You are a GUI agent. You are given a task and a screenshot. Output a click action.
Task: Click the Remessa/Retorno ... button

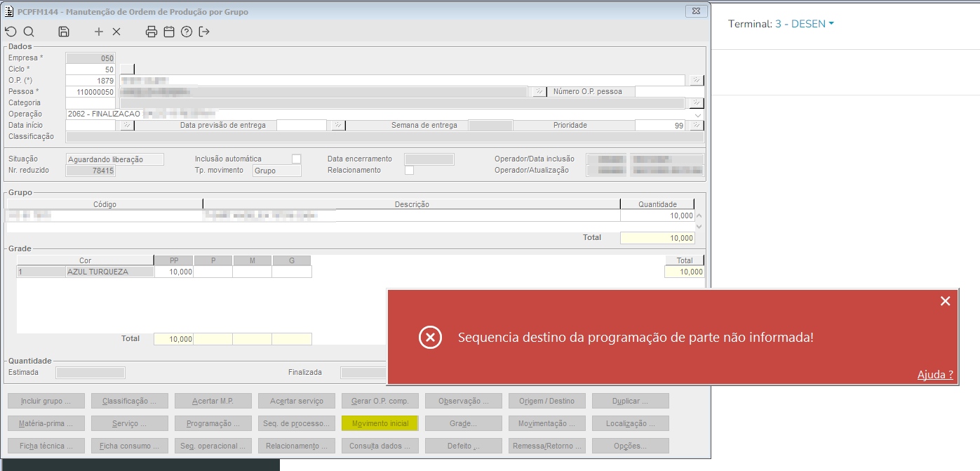[x=547, y=446]
